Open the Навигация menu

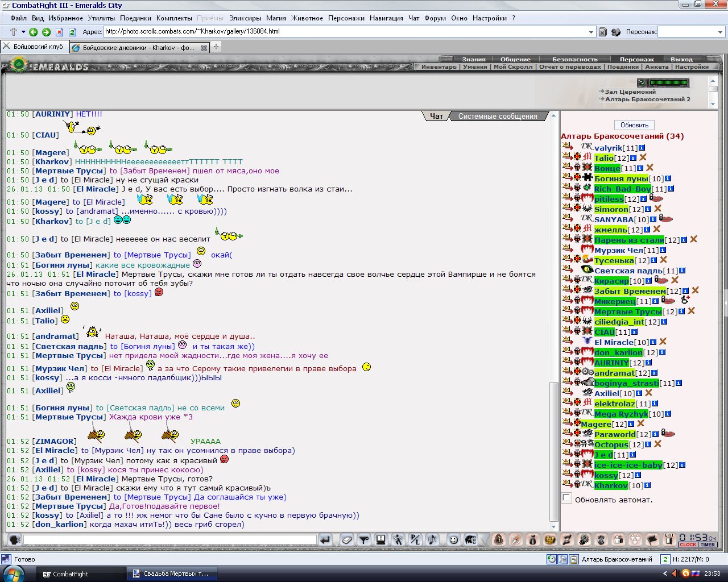(x=386, y=18)
